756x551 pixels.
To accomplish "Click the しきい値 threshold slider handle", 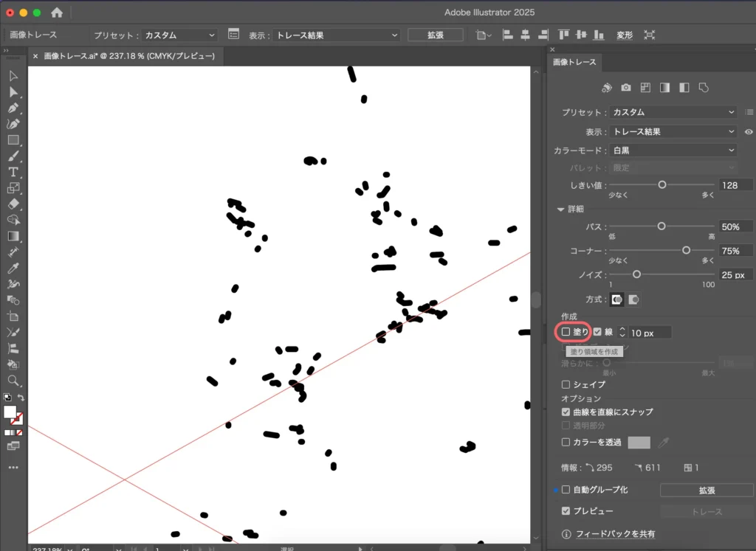I will tap(662, 185).
